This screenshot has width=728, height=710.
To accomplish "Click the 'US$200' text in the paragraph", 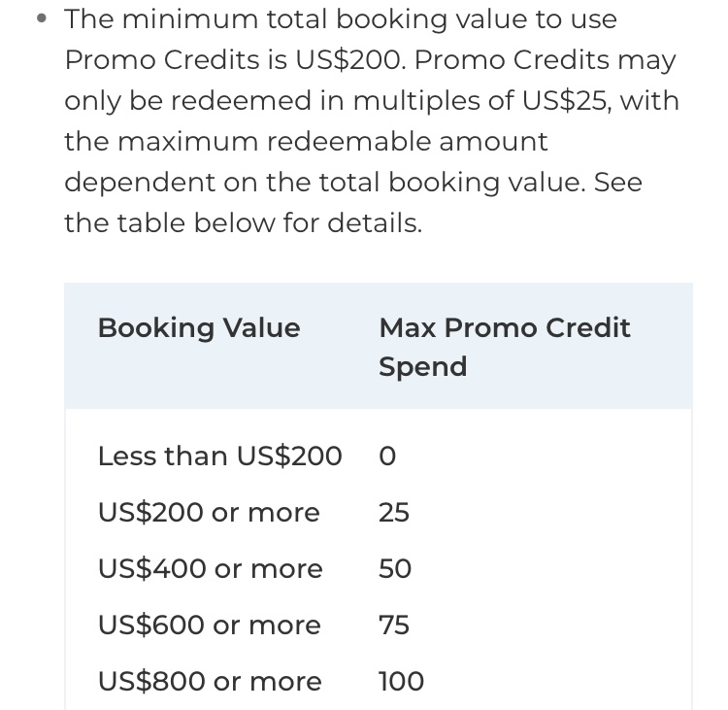I will point(350,60).
